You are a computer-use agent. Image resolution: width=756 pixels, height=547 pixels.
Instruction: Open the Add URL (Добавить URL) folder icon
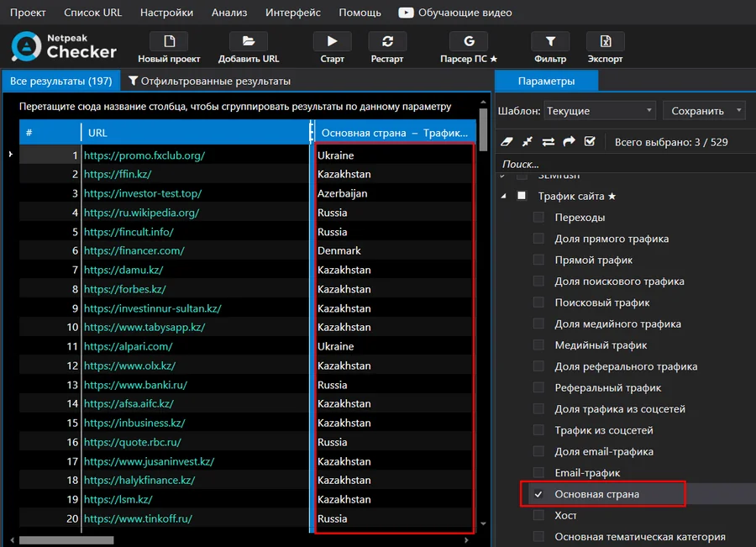pos(249,41)
